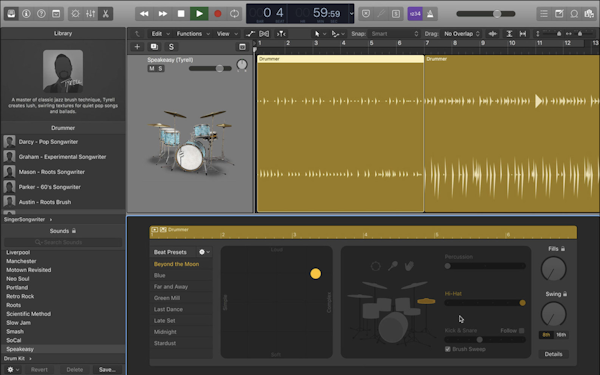This screenshot has height=375, width=600.
Task: Open the pointer Left-click Tool menu
Action: point(320,34)
